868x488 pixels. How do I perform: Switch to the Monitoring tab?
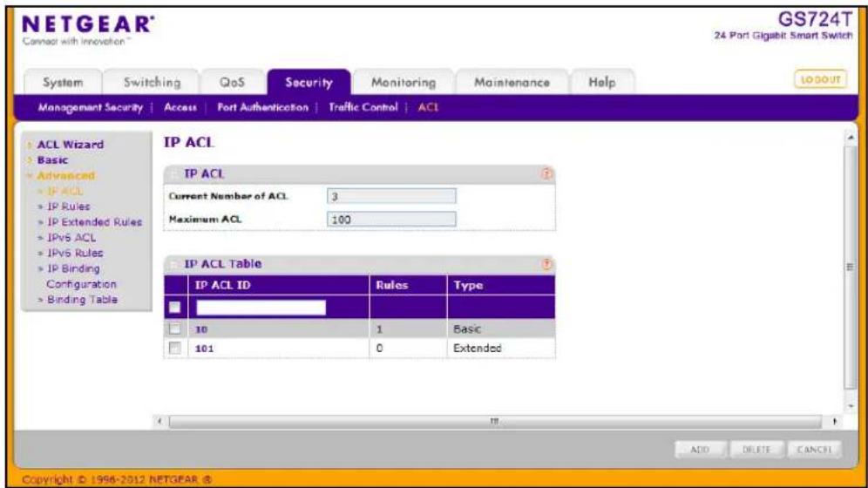[x=403, y=83]
